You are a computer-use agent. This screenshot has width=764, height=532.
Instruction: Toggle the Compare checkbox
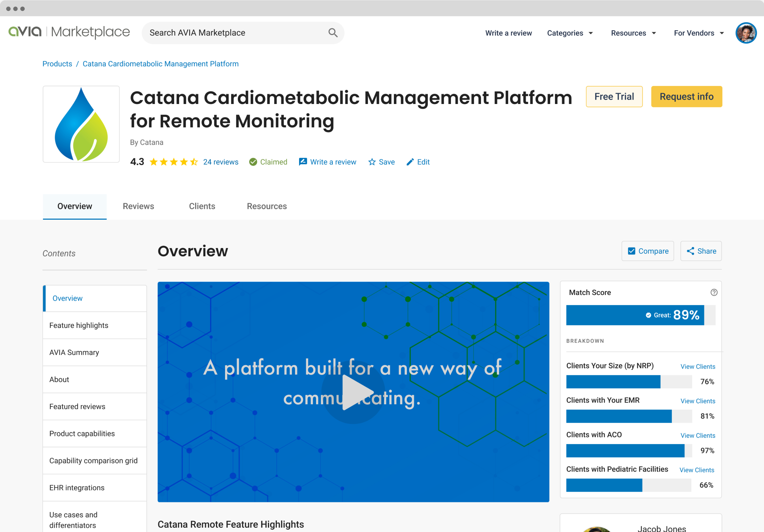pyautogui.click(x=631, y=251)
